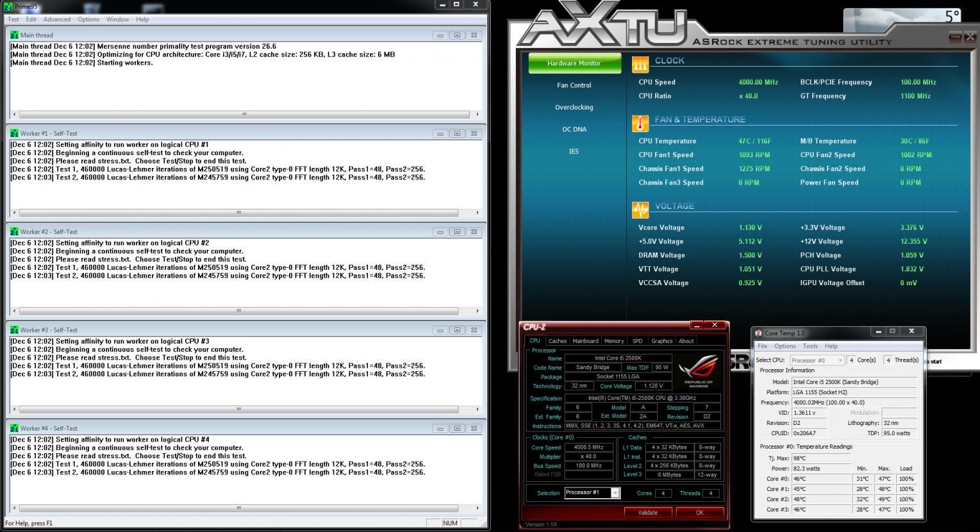
Task: Click the Power 82.3 watts field in Core Temp
Action: tap(821, 469)
